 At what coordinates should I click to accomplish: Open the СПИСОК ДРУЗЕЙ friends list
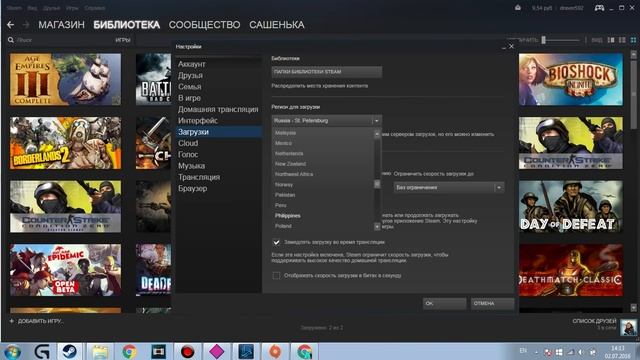[x=594, y=321]
